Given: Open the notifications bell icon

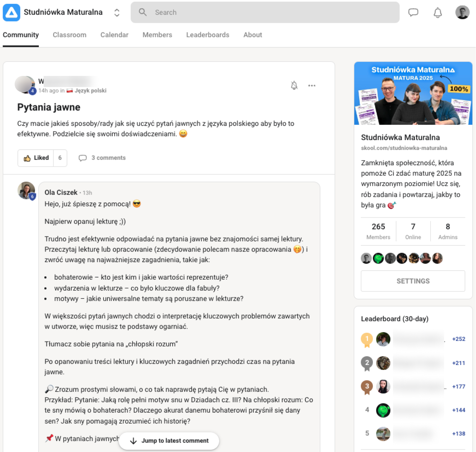Looking at the screenshot, I should pyautogui.click(x=438, y=12).
